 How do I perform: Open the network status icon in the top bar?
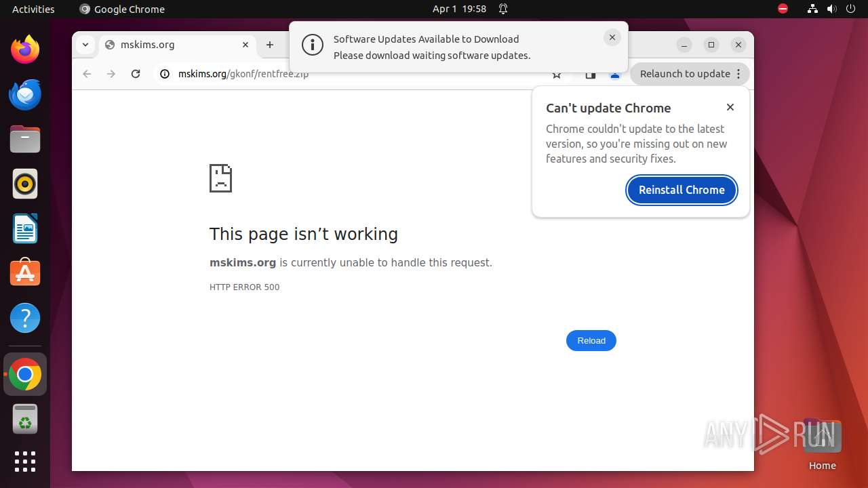[812, 9]
